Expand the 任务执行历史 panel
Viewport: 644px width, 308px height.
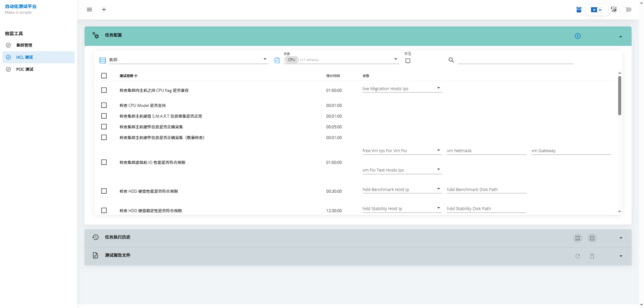tap(621, 238)
